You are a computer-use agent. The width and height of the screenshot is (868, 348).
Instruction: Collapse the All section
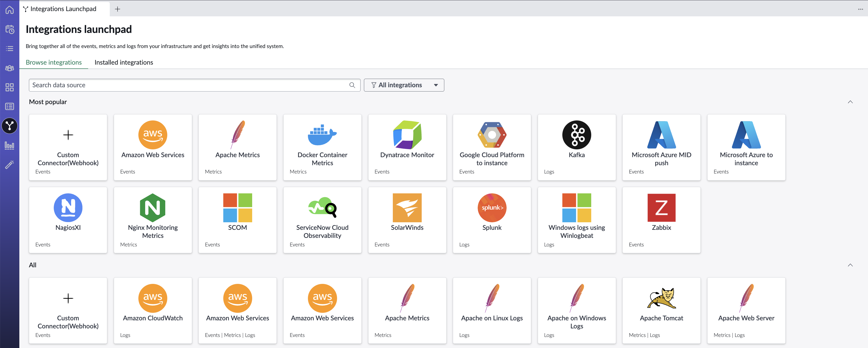850,265
